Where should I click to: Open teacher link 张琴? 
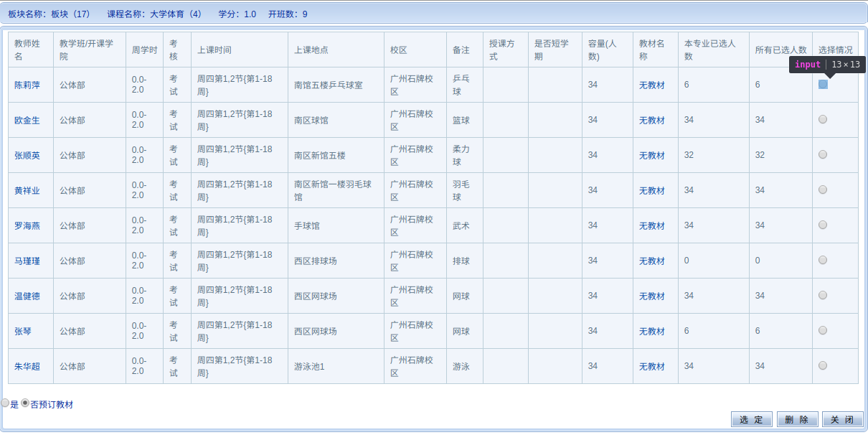tap(23, 331)
